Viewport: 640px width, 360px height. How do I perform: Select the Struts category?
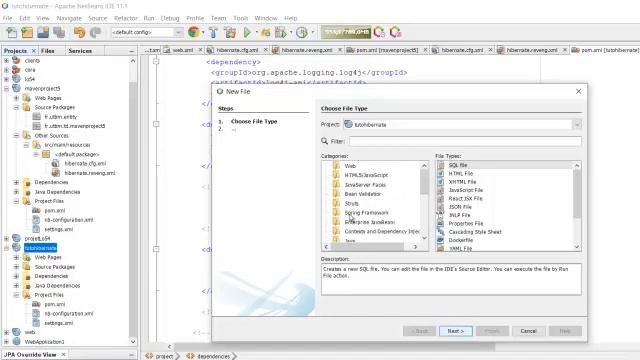[351, 203]
